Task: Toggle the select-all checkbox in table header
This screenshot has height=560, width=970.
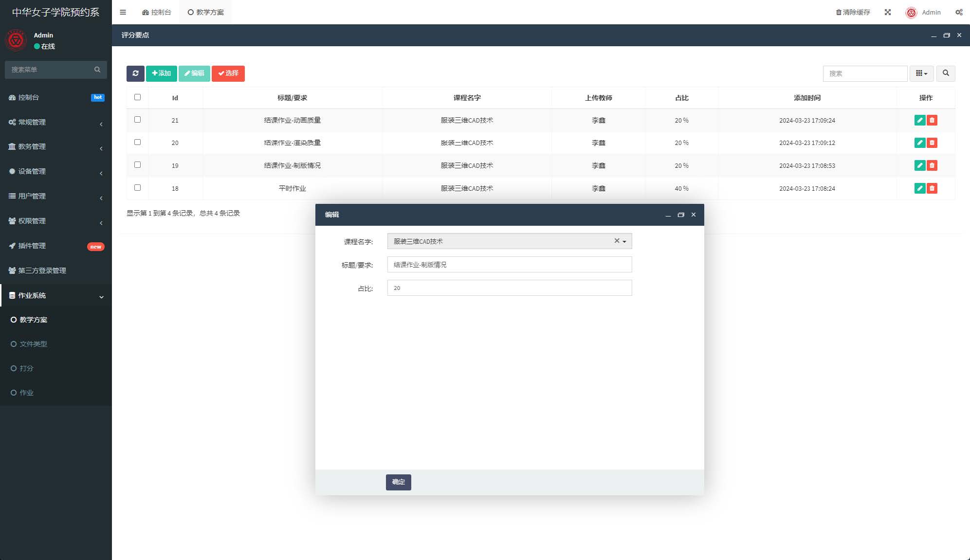Action: pyautogui.click(x=137, y=97)
